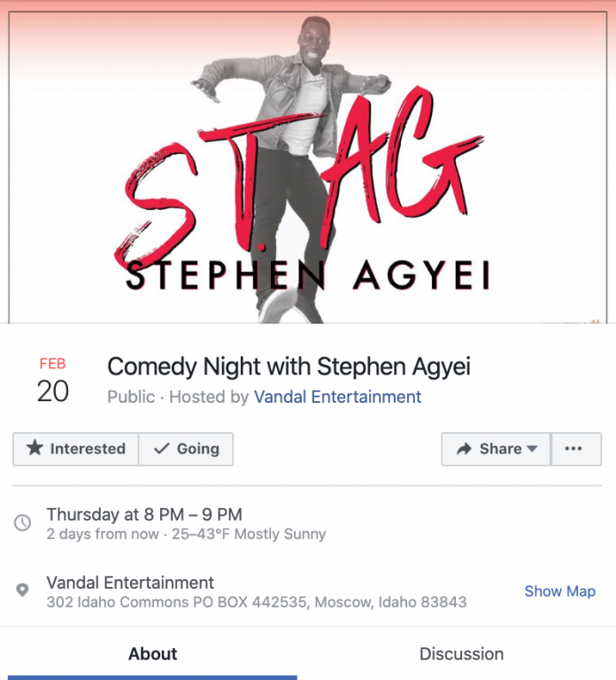Open the three-dot more options menu
Screen dimensions: 616x680
point(574,449)
